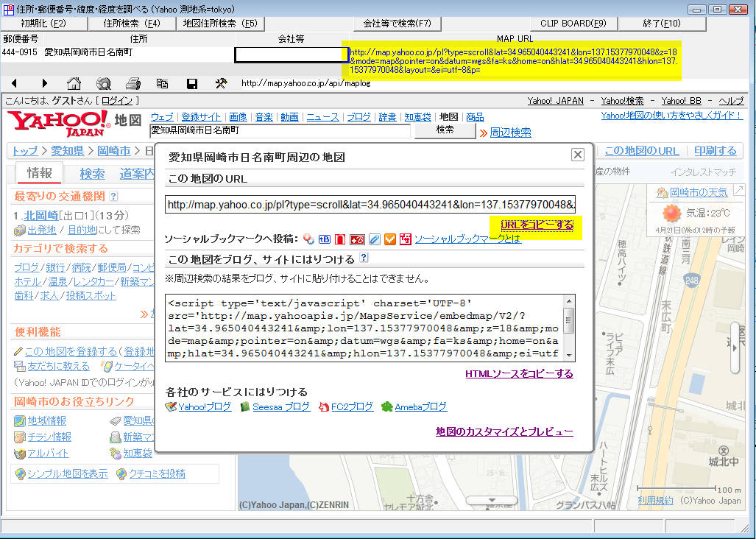Click the 岡崎市の天気 link
The image size is (756, 539).
[699, 193]
